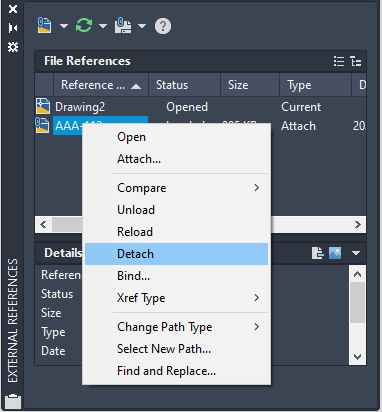The image size is (382, 412).
Task: Expand the Attach DWG dropdown arrow
Action: pyautogui.click(x=64, y=26)
